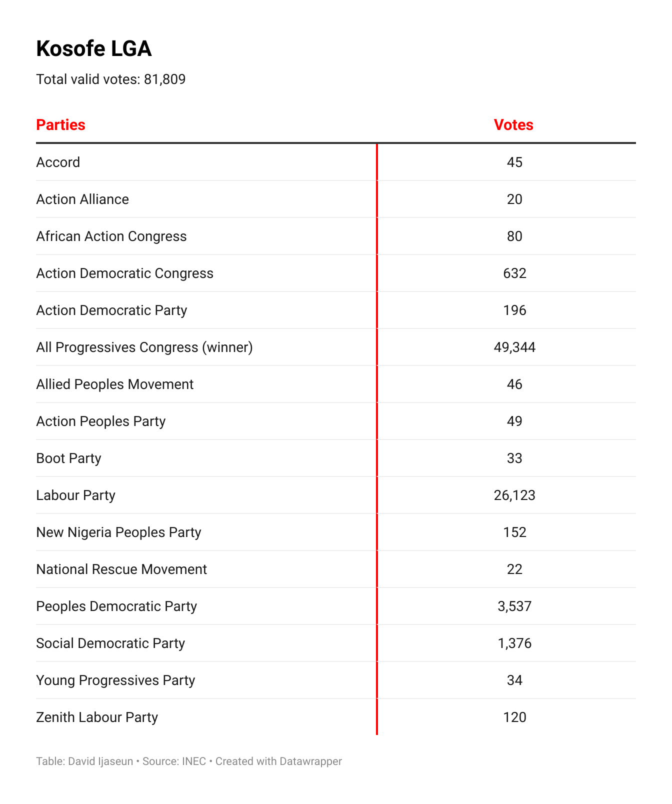Click the Action Alliance party name
The height and width of the screenshot is (804, 672).
(x=82, y=199)
